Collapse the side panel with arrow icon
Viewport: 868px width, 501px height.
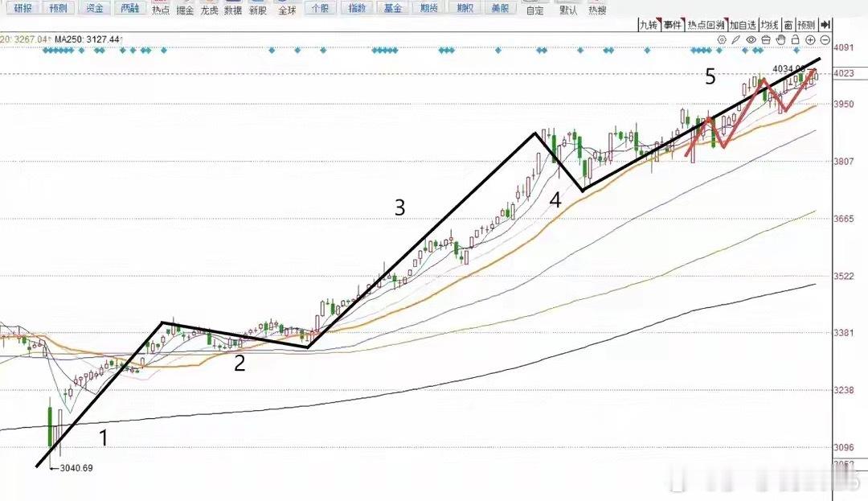[825, 25]
